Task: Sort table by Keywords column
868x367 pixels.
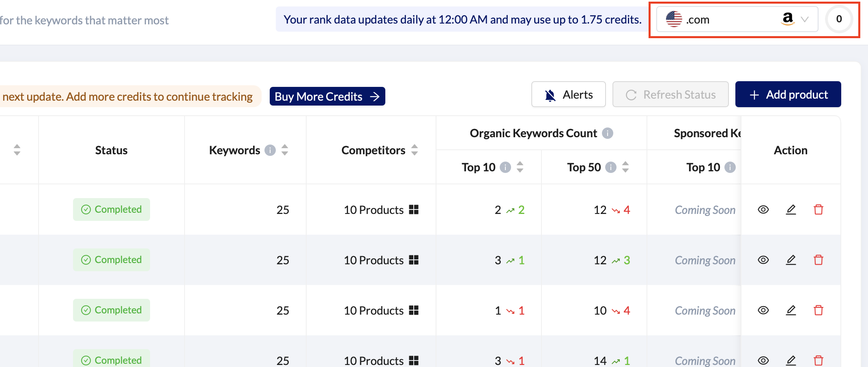Action: (285, 150)
